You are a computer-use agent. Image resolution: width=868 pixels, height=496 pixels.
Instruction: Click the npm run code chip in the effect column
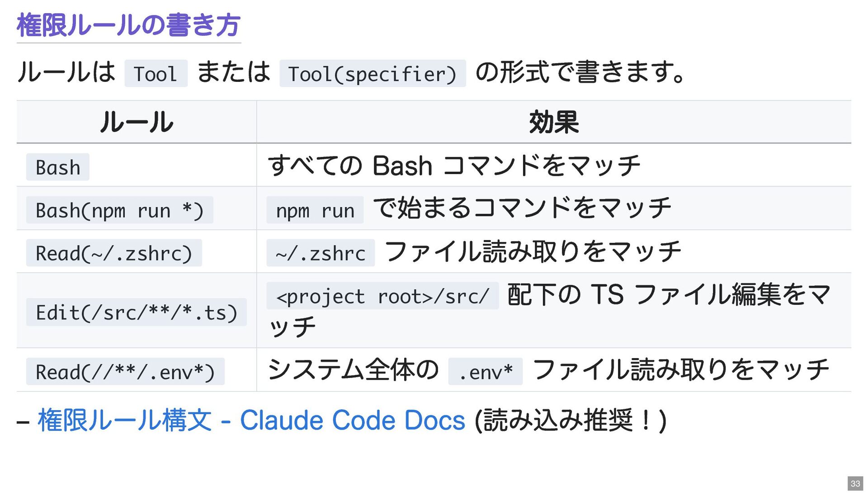point(315,210)
